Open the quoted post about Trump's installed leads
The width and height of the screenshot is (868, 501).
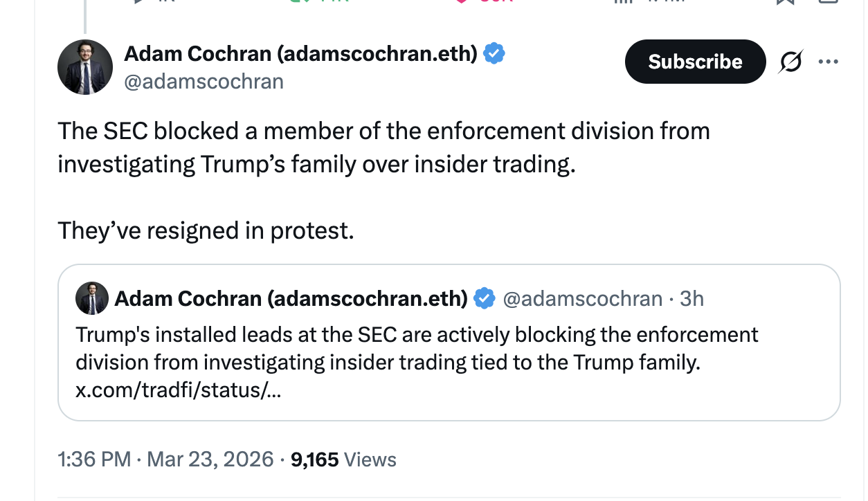[449, 349]
